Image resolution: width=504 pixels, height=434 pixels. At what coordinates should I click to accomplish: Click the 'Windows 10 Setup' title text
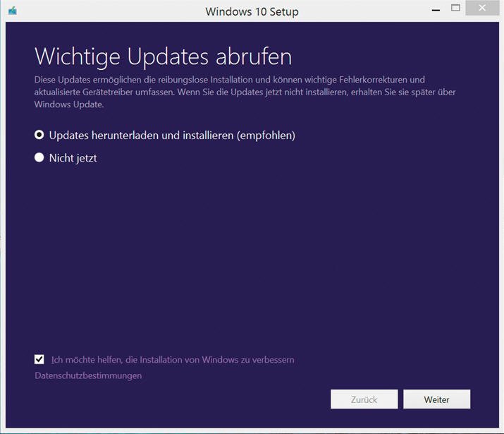click(252, 11)
